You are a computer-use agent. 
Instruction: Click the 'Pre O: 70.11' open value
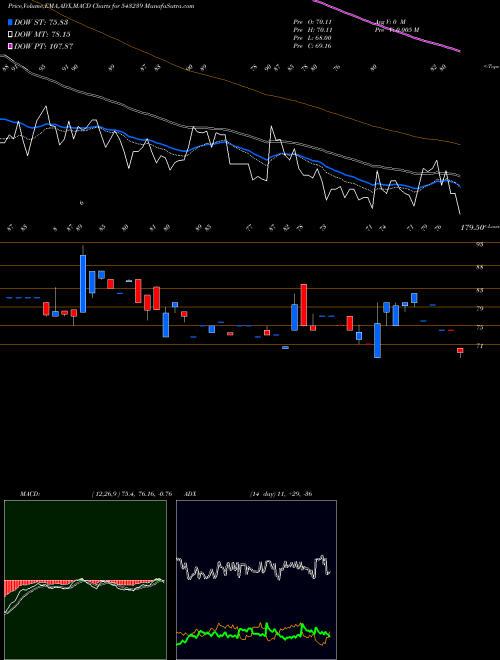312,21
